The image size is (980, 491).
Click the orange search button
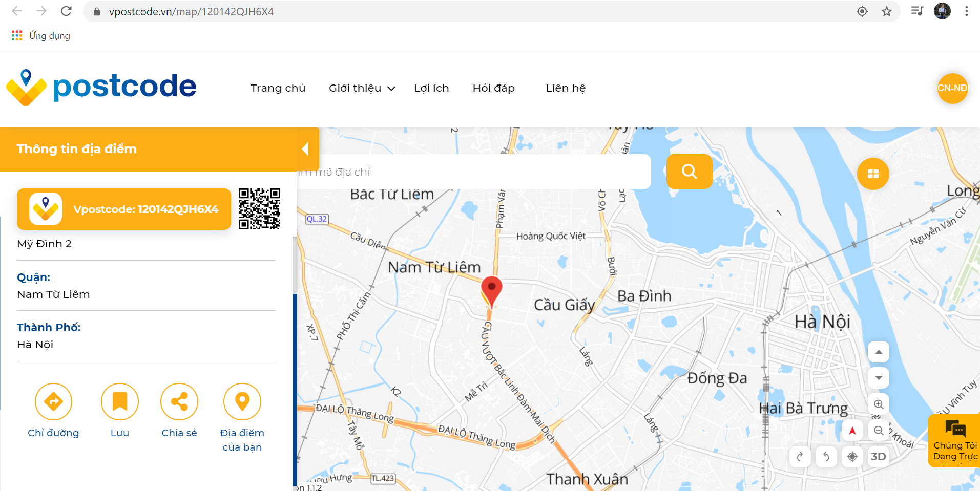(689, 171)
